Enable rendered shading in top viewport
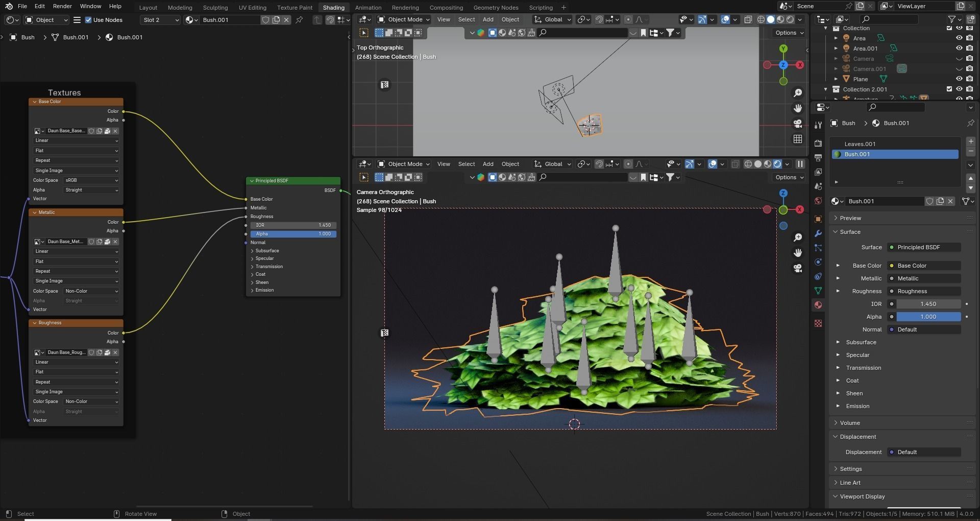 point(790,19)
